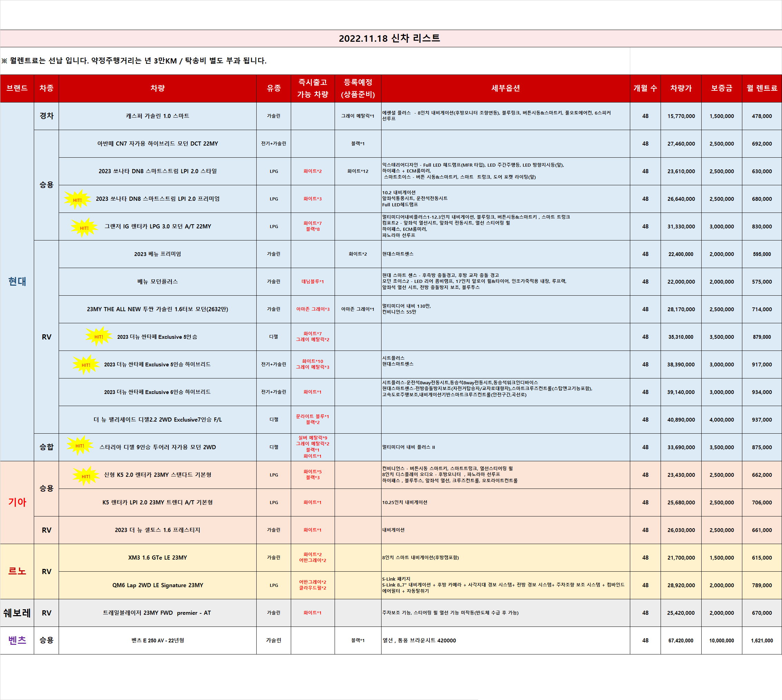The width and height of the screenshot is (782, 700).
Task: Click the '베뉴 모던플러스' vehicle cell
Action: [158, 282]
